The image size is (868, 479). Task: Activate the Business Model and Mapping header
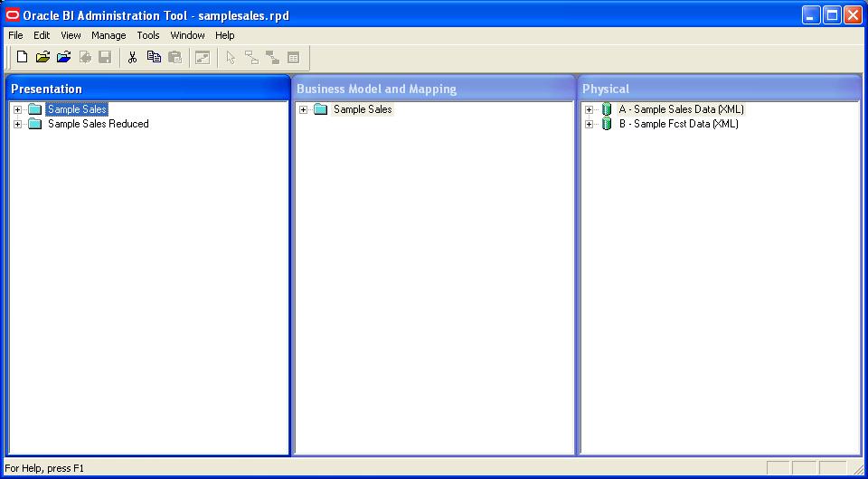(434, 89)
